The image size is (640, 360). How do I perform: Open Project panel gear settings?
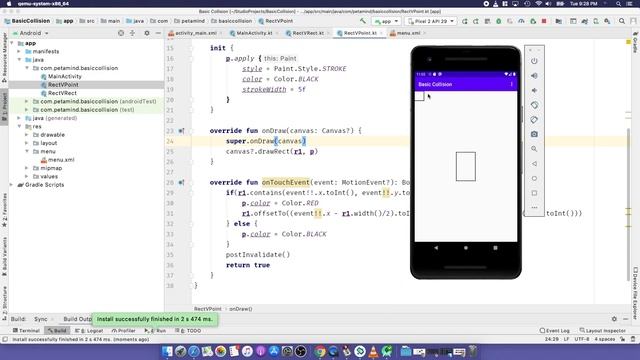coord(147,33)
